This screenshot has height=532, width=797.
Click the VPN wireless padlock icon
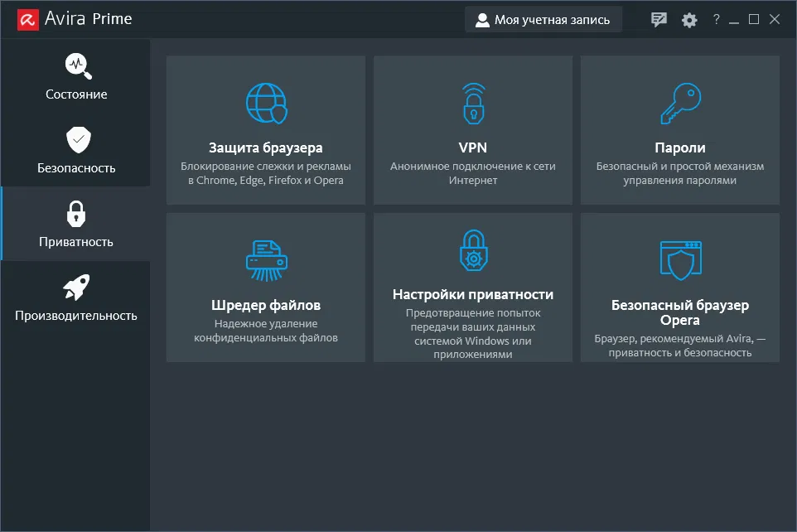474,104
